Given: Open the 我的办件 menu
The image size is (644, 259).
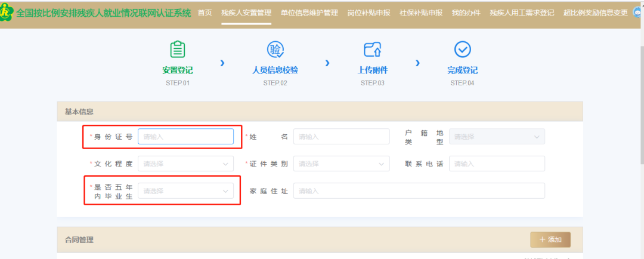Looking at the screenshot, I should coord(466,13).
